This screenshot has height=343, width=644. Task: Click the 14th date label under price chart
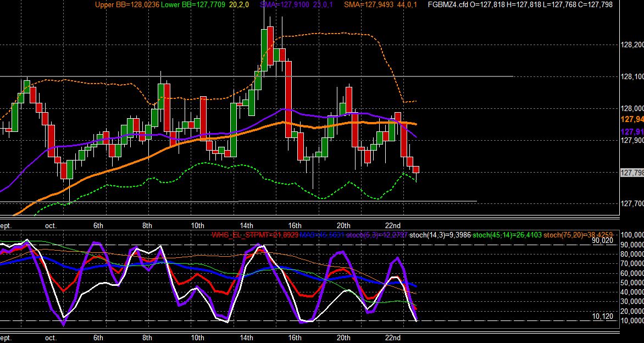(246, 225)
